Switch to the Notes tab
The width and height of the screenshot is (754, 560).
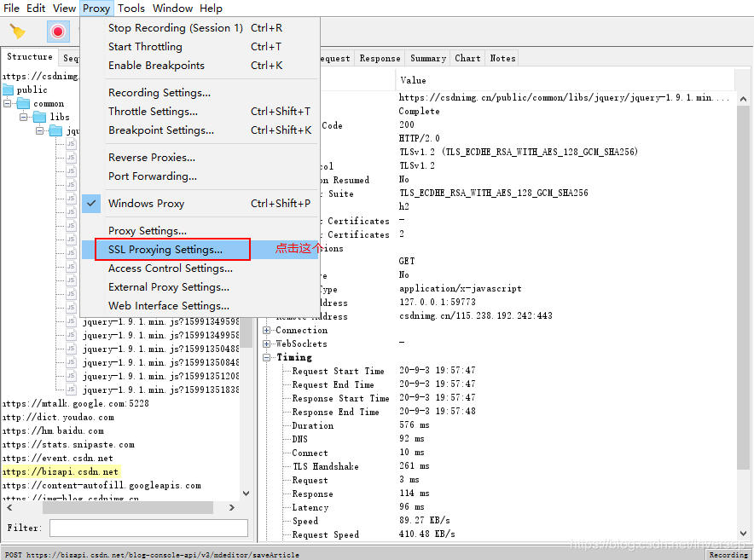coord(502,58)
